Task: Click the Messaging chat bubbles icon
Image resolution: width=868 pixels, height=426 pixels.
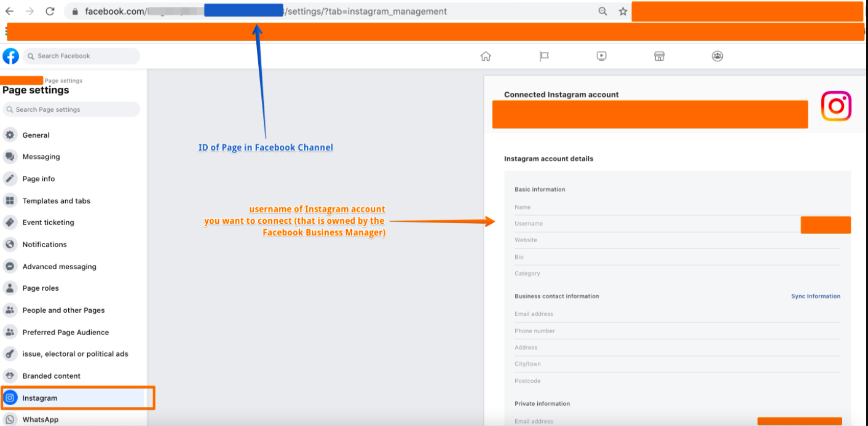Action: [x=10, y=157]
